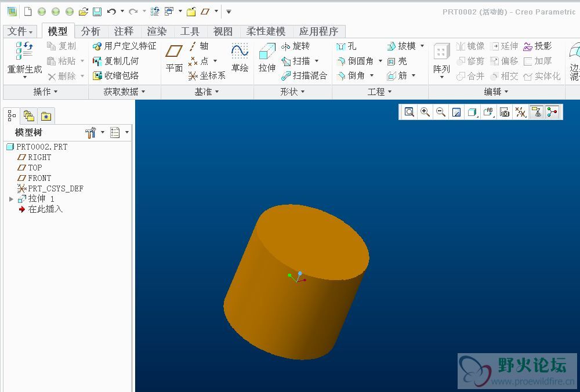Screen dimensions: 580x392
Task: Open the saved orientations AB icon
Action: 488,112
